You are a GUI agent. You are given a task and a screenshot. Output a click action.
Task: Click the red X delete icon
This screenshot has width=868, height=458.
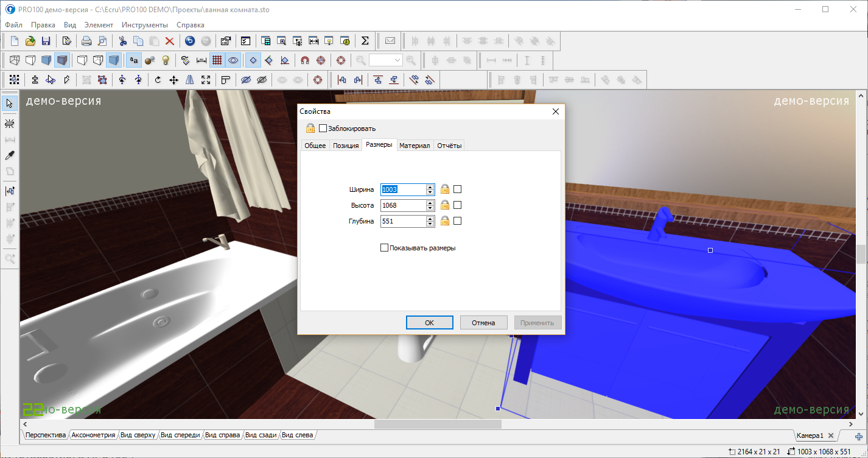170,41
